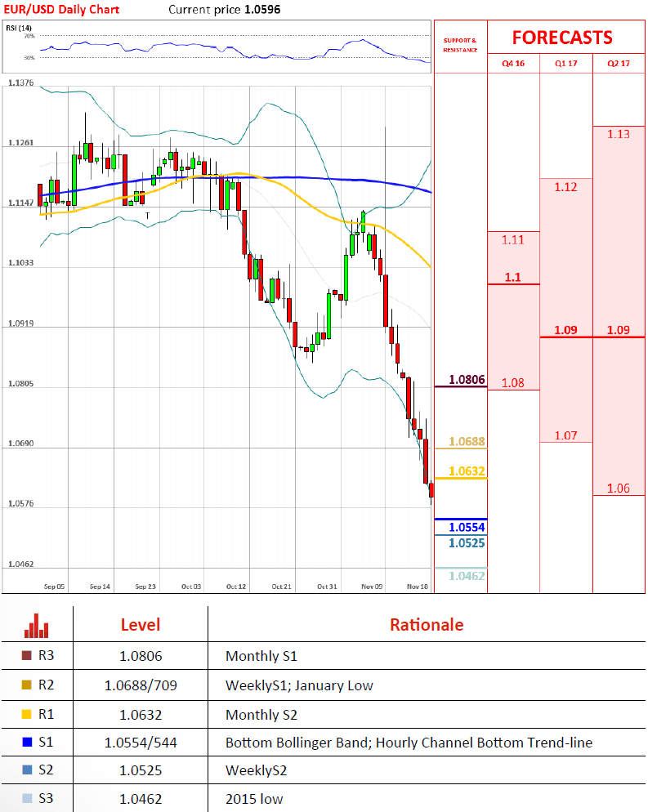This screenshot has height=812, width=648.
Task: Select the R1 yellow color swatch
Action: click(x=27, y=715)
